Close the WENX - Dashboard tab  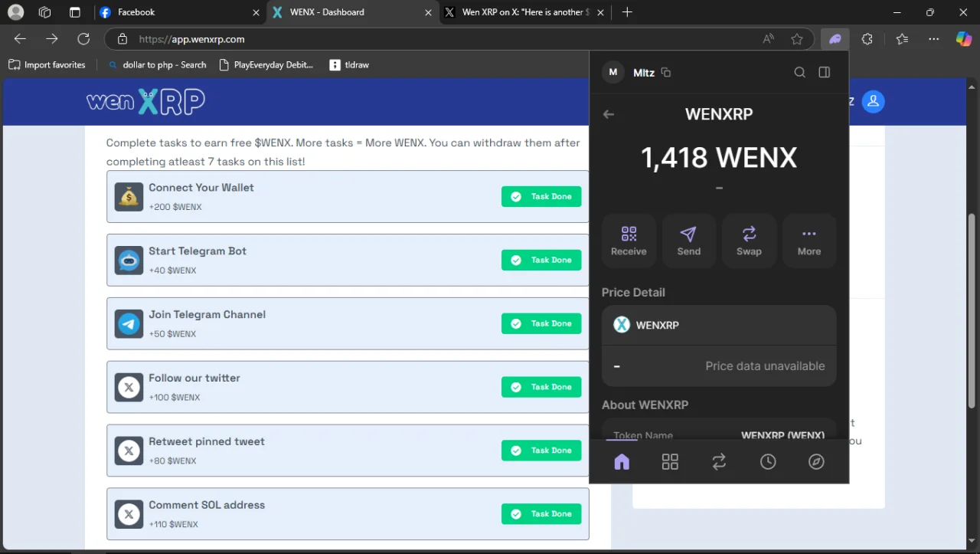coord(427,12)
